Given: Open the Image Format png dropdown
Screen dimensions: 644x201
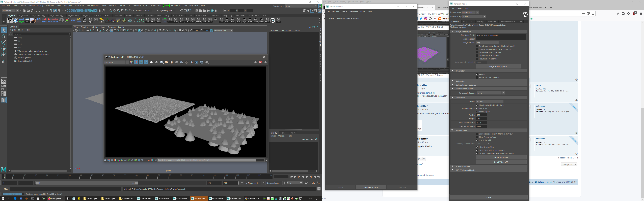Looking at the screenshot, I should point(487,42).
